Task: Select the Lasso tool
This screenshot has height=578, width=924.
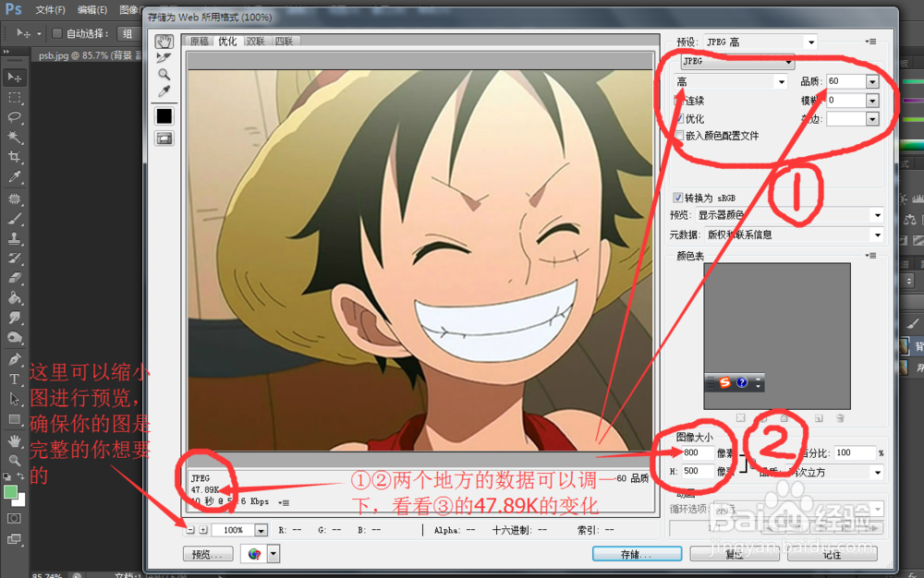Action: pyautogui.click(x=14, y=117)
